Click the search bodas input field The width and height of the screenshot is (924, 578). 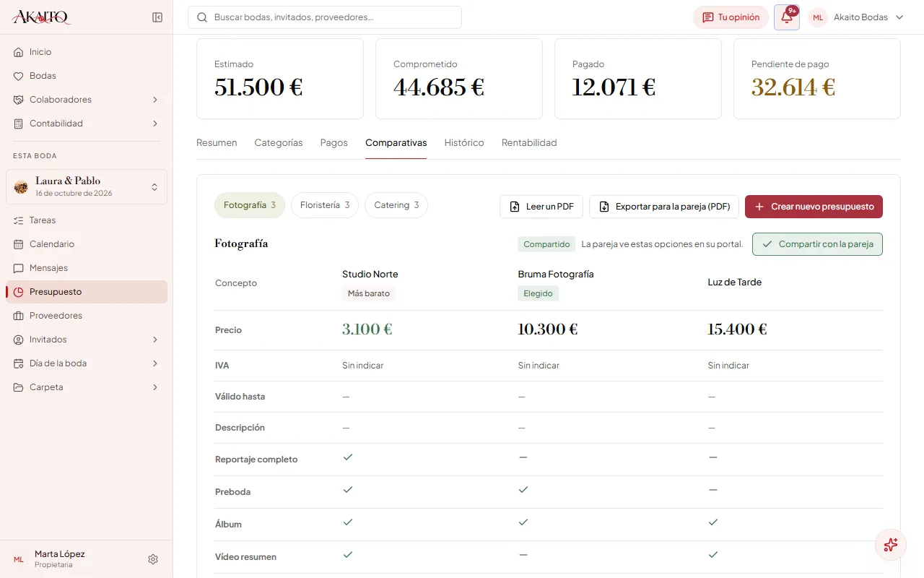pos(325,17)
